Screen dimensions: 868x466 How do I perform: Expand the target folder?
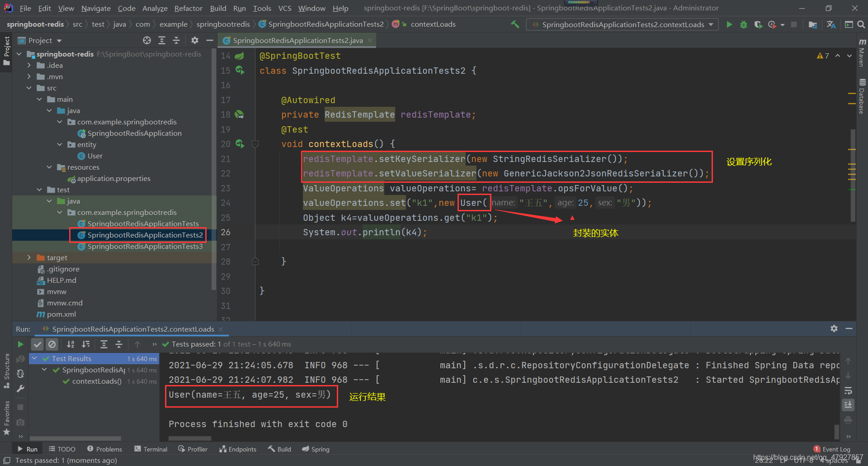(x=29, y=257)
